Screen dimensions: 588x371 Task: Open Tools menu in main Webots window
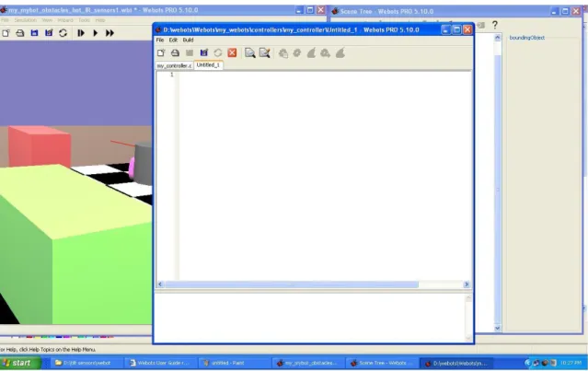[84, 20]
